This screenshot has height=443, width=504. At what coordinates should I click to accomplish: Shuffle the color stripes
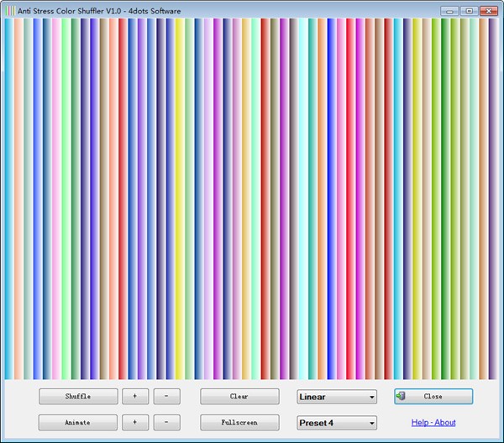click(77, 396)
